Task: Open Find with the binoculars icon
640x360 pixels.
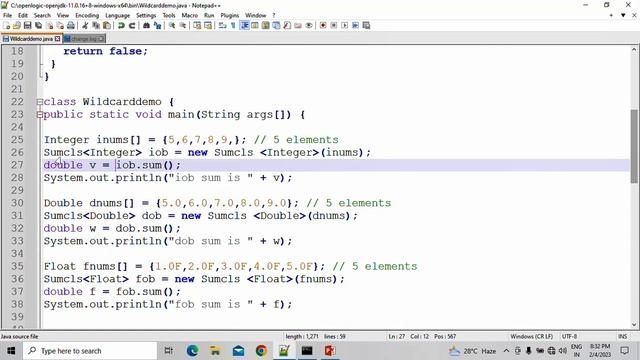Action: tap(146, 25)
